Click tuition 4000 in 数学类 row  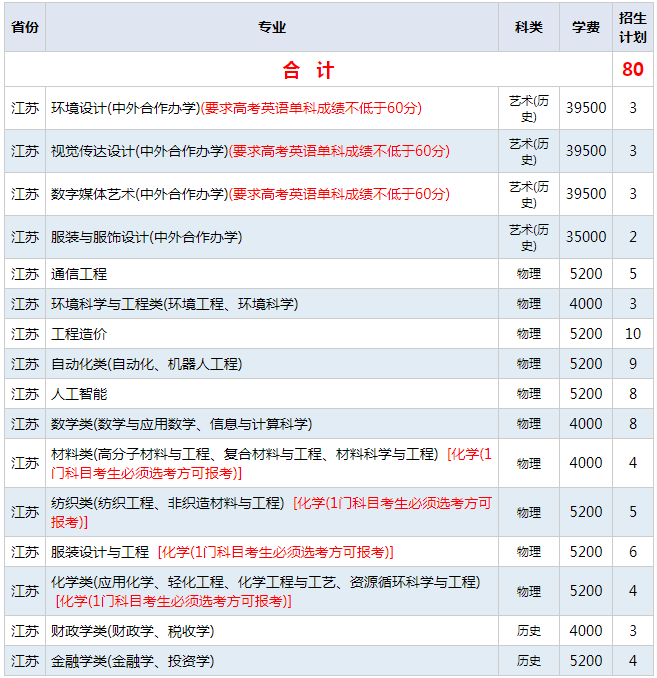coord(586,424)
